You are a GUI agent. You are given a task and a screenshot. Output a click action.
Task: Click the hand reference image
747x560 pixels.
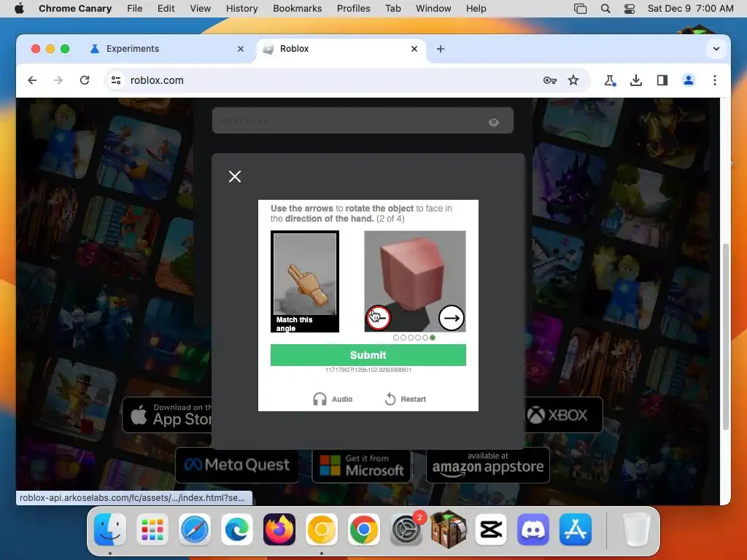(305, 281)
